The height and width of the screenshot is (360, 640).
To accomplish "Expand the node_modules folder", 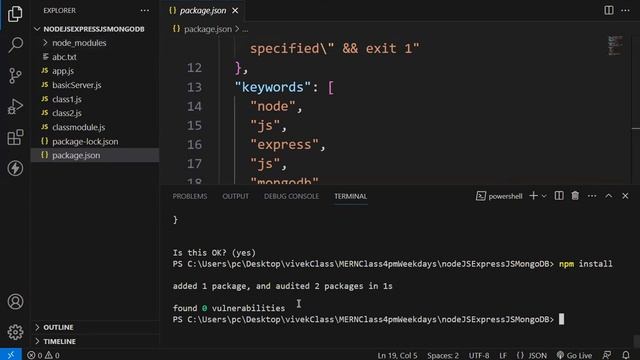I will click(79, 43).
